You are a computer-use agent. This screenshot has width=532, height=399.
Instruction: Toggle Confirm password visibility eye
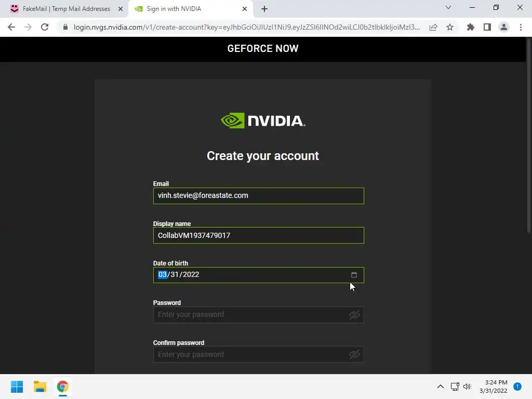[x=354, y=354]
